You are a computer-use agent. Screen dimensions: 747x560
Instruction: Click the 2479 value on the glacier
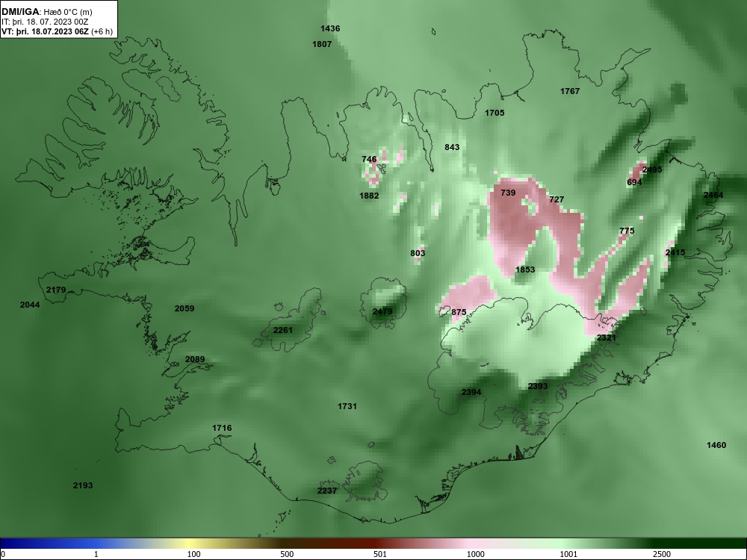(x=382, y=311)
